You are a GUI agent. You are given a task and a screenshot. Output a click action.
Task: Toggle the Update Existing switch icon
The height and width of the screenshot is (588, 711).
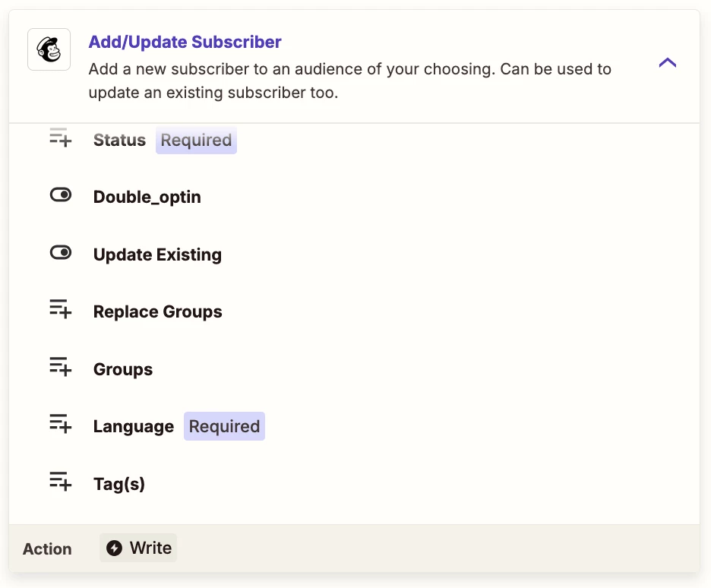click(x=60, y=252)
